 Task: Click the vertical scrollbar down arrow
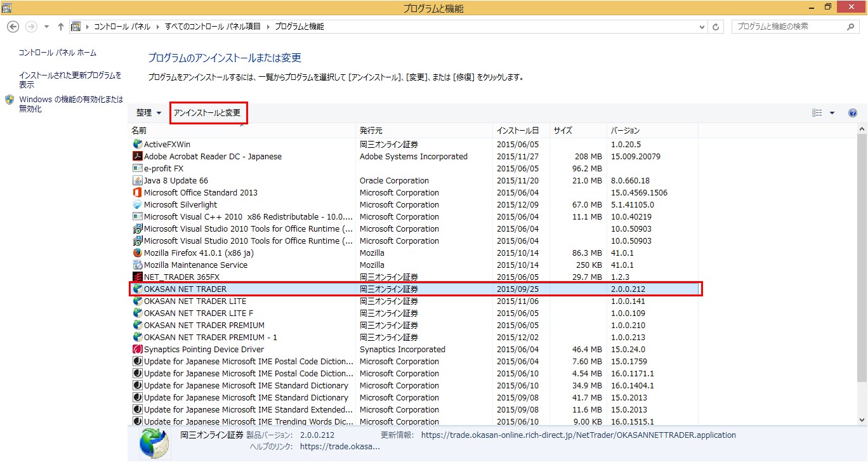click(862, 420)
